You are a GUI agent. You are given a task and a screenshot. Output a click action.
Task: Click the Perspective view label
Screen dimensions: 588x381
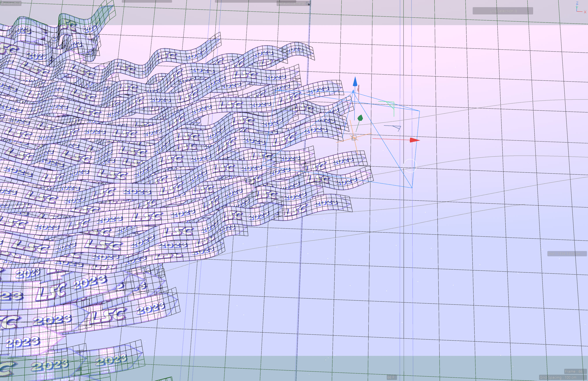click(11, 3)
